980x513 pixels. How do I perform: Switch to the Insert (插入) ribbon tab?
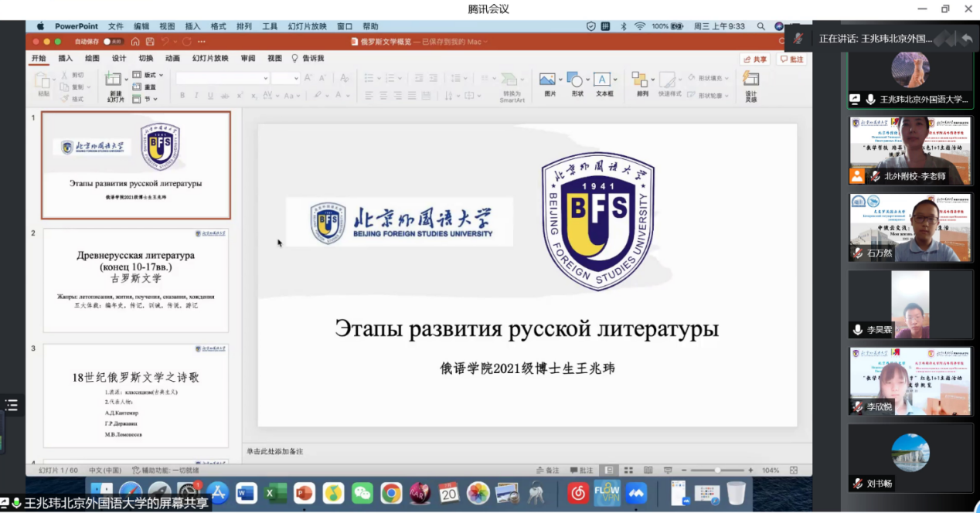point(65,59)
